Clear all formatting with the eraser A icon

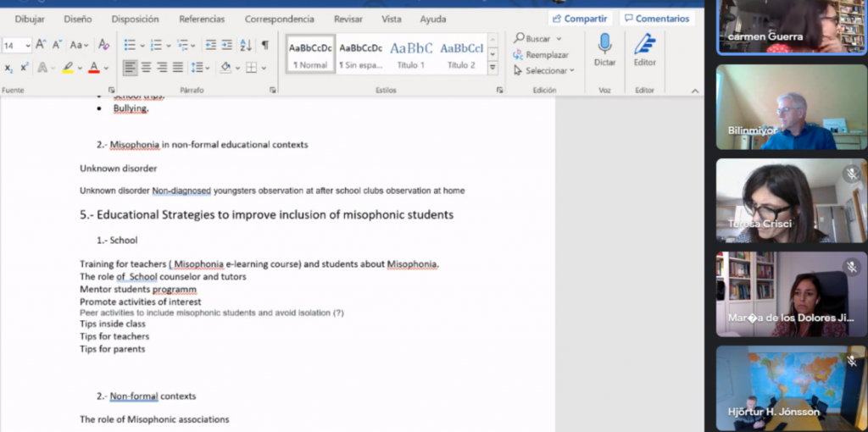(103, 45)
